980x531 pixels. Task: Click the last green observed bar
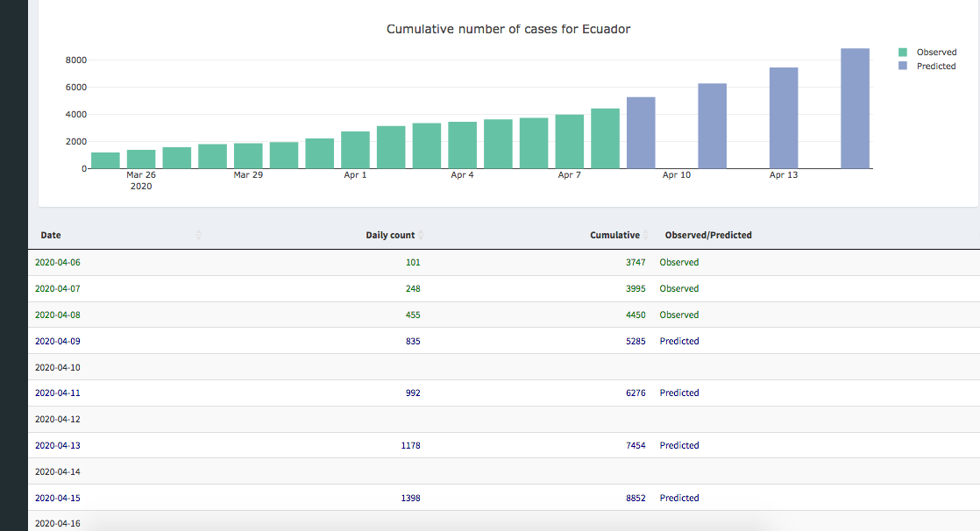pyautogui.click(x=605, y=138)
